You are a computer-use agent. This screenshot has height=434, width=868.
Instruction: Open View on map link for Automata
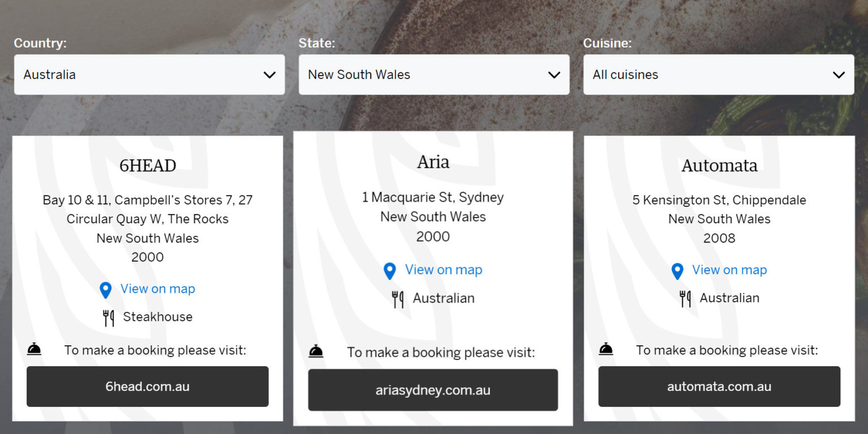click(730, 270)
